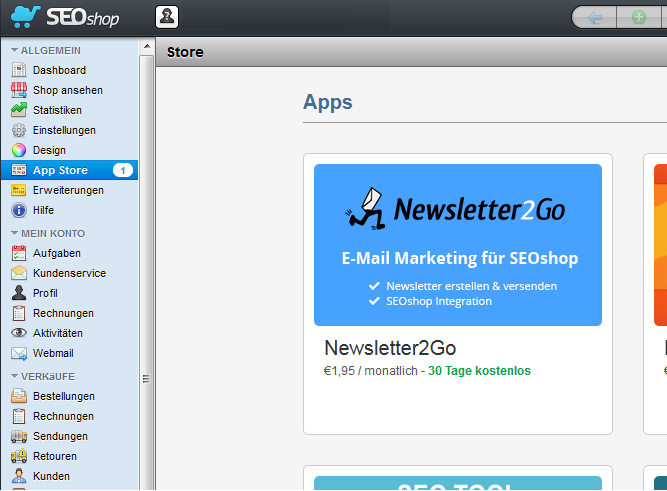Screen dimensions: 667x491
Task: Click the '30 Tage kostenlos' text
Action: tap(479, 371)
